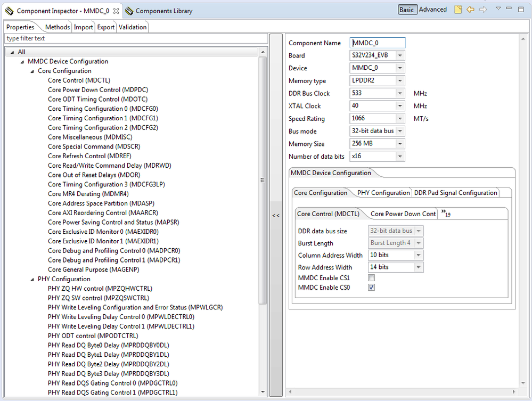The width and height of the screenshot is (532, 401).
Task: Select the MMDC Device Configuration tab header
Action: point(331,173)
